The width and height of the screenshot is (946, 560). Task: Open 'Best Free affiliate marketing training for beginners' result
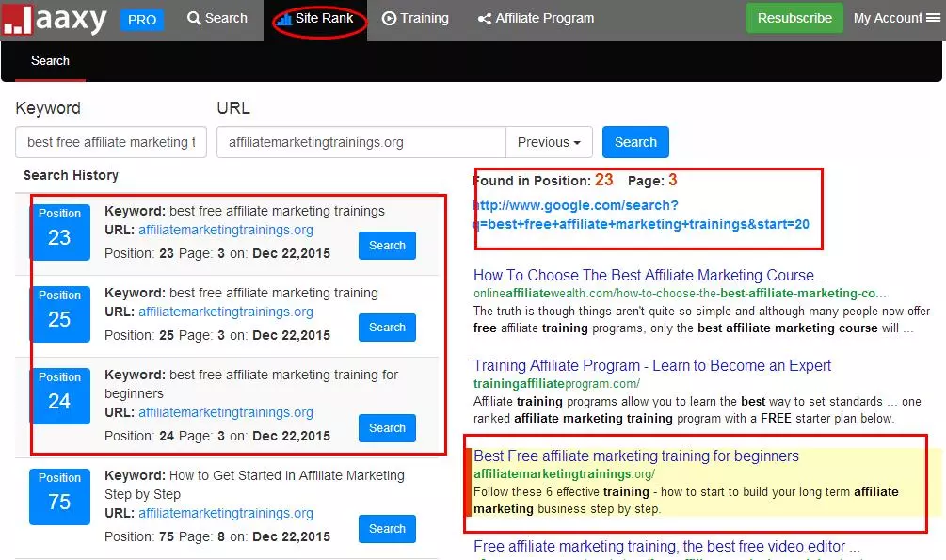pos(636,456)
